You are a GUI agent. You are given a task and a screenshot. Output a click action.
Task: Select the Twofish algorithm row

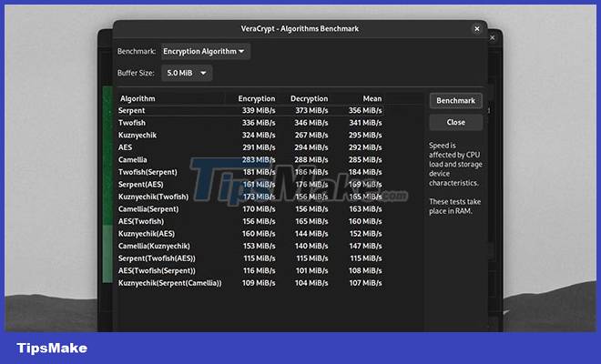(x=250, y=123)
